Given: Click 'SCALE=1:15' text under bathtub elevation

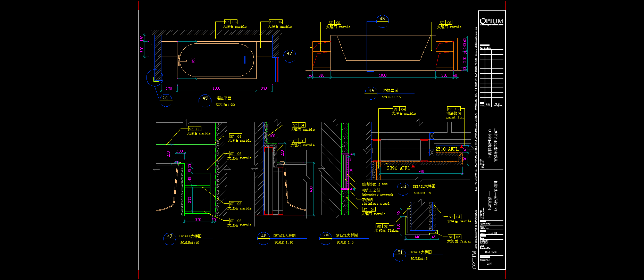Looking at the screenshot, I should click(x=392, y=97).
